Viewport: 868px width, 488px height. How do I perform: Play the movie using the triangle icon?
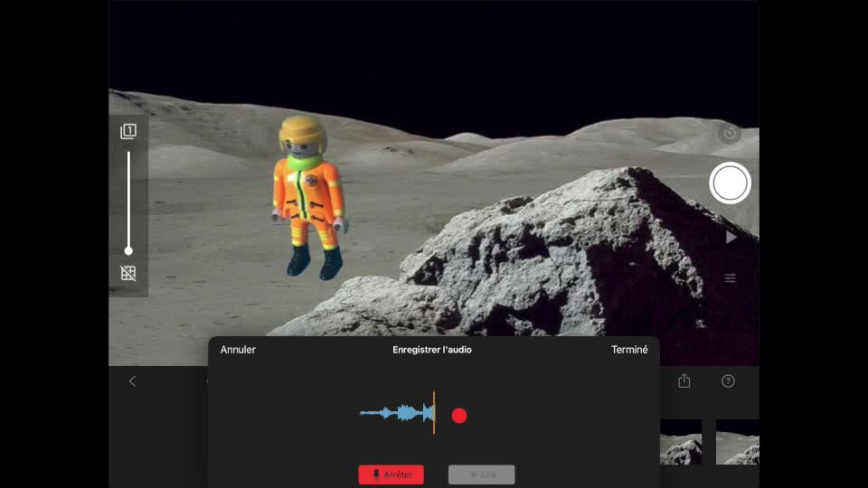click(731, 237)
